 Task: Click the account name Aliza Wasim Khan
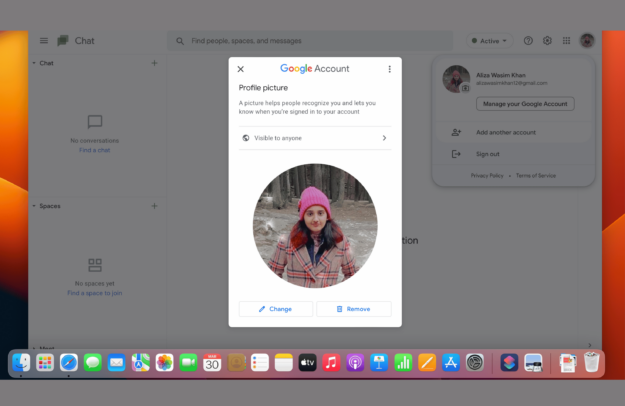click(501, 75)
